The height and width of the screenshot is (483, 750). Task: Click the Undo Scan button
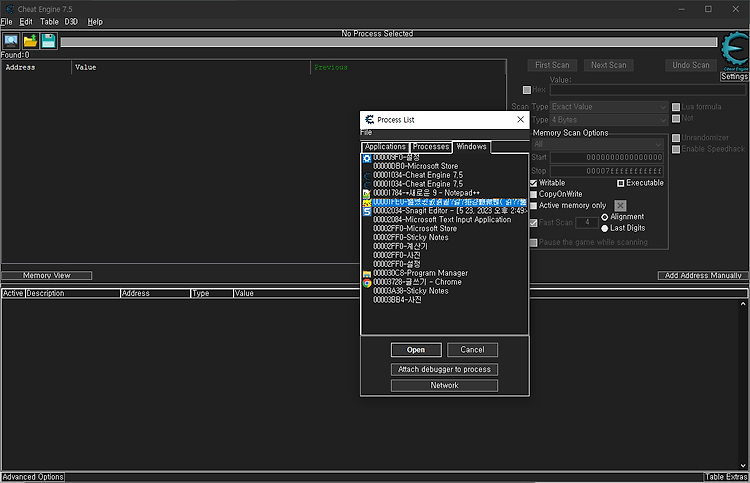coord(691,65)
